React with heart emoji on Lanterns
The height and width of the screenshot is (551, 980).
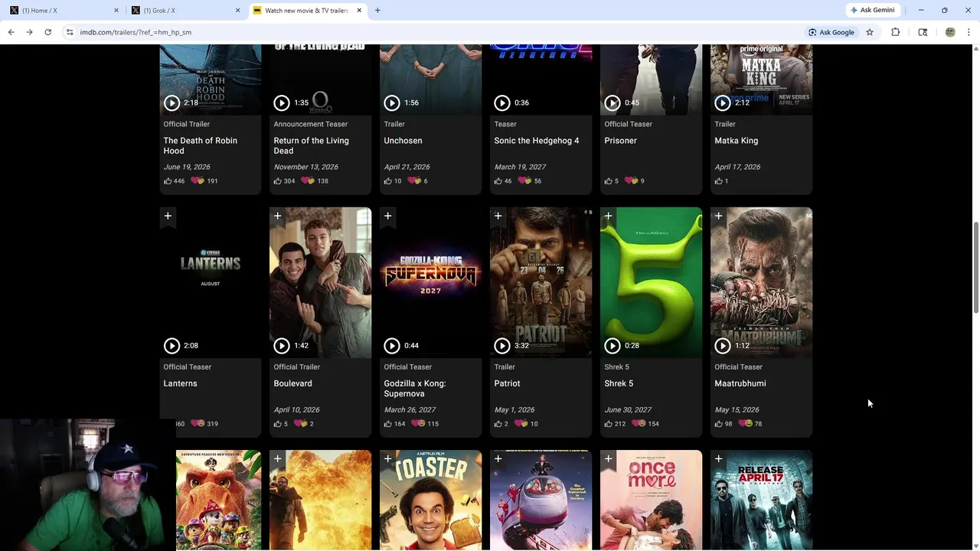198,424
